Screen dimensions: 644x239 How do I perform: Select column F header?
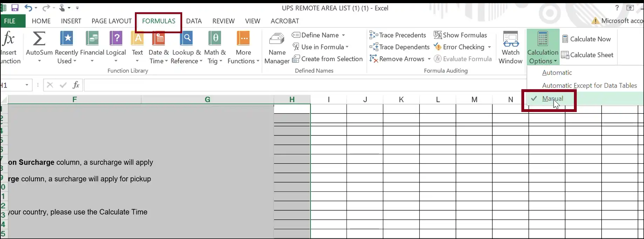pyautogui.click(x=74, y=99)
